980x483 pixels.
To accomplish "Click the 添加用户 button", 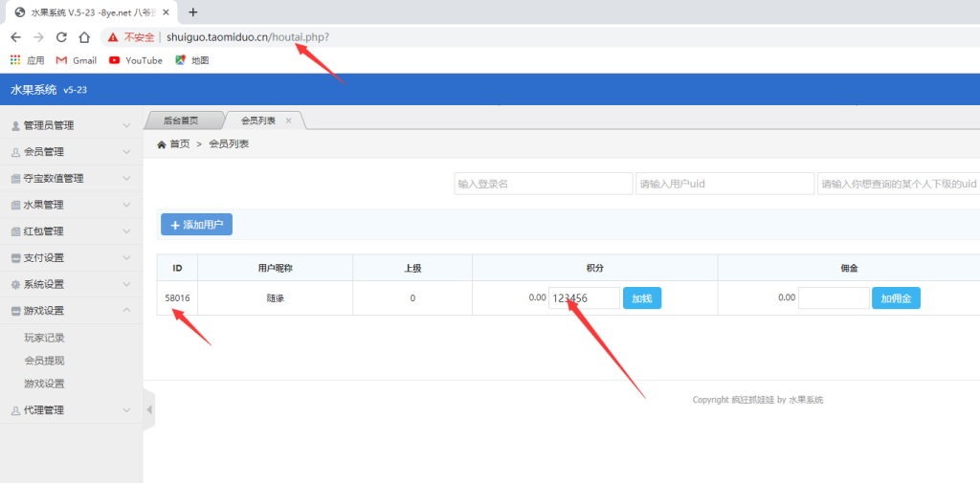I will coord(196,225).
